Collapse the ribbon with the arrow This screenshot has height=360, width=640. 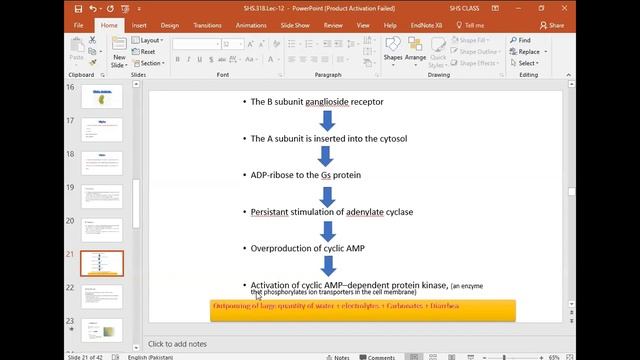tap(569, 75)
